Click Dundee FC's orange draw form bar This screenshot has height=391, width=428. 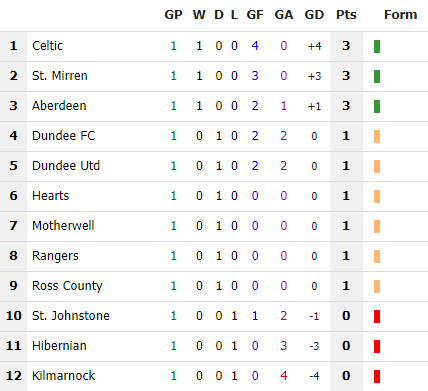tap(377, 136)
